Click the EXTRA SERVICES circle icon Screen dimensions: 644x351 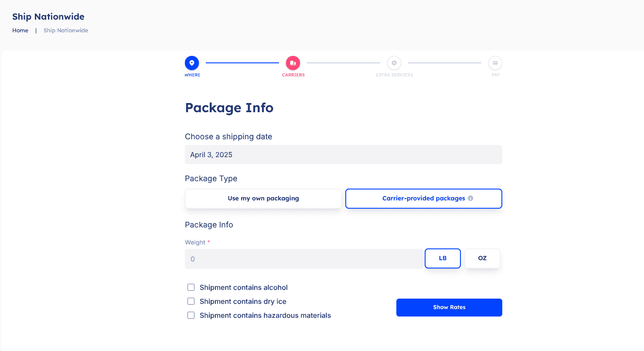(394, 63)
